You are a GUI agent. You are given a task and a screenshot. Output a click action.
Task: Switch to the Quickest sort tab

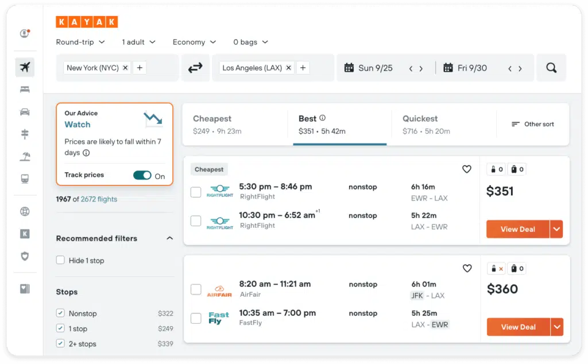444,125
